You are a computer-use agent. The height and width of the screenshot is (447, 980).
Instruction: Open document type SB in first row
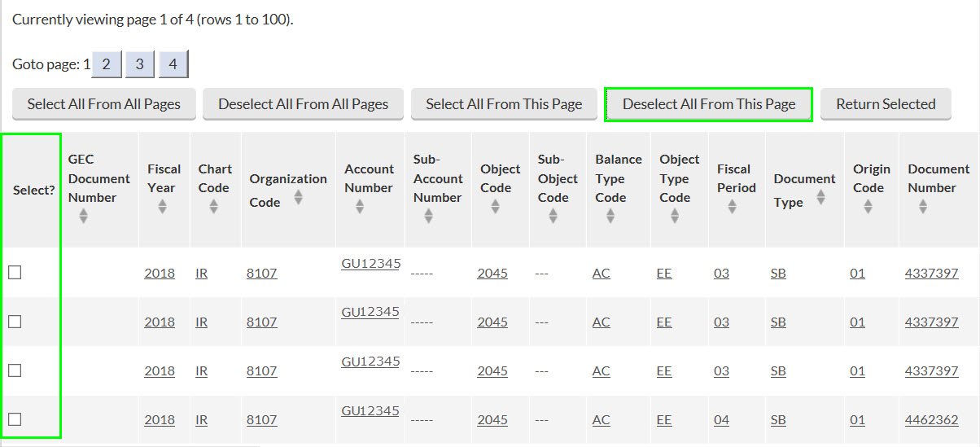[779, 274]
